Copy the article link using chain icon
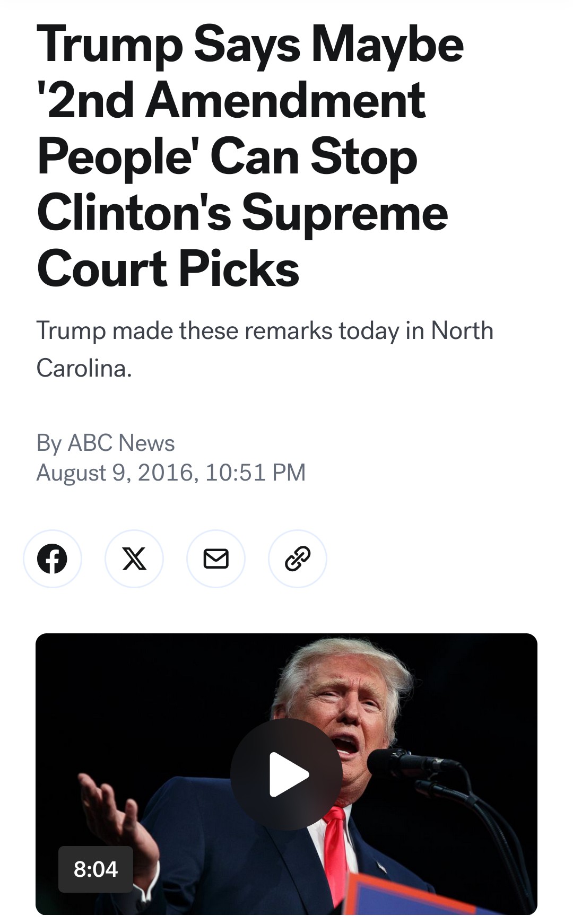 (298, 559)
